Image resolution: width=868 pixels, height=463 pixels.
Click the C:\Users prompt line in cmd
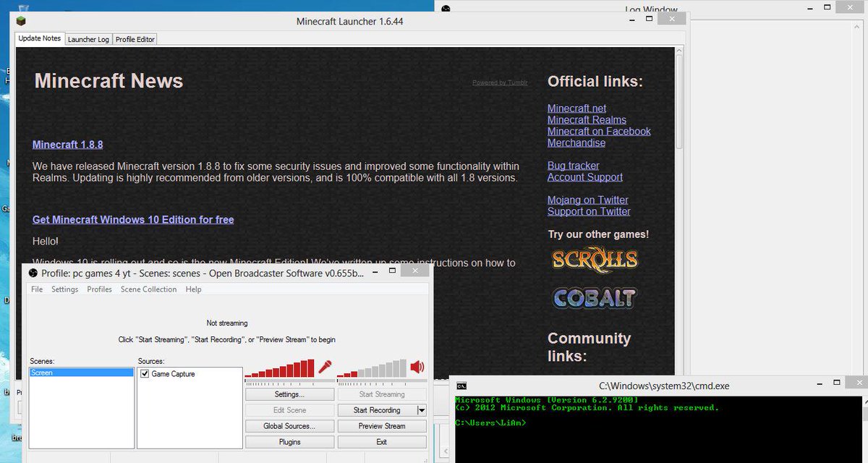[490, 423]
